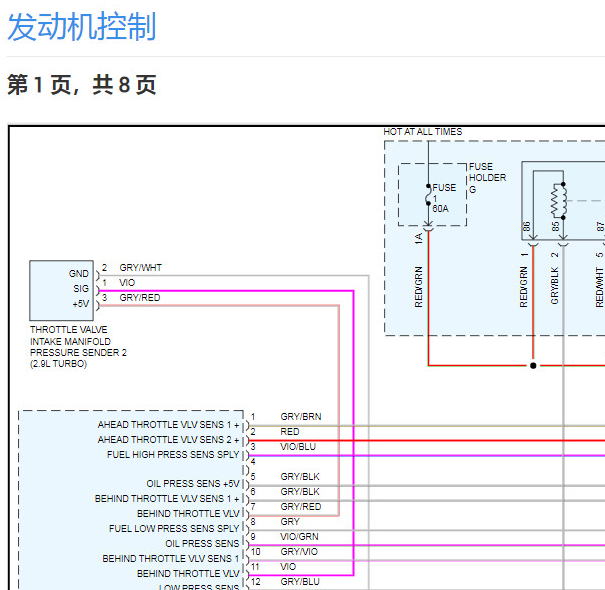This screenshot has width=605, height=590.
Task: Select FUEL HIGH PRESS SENS SPLY label
Action: tap(173, 455)
